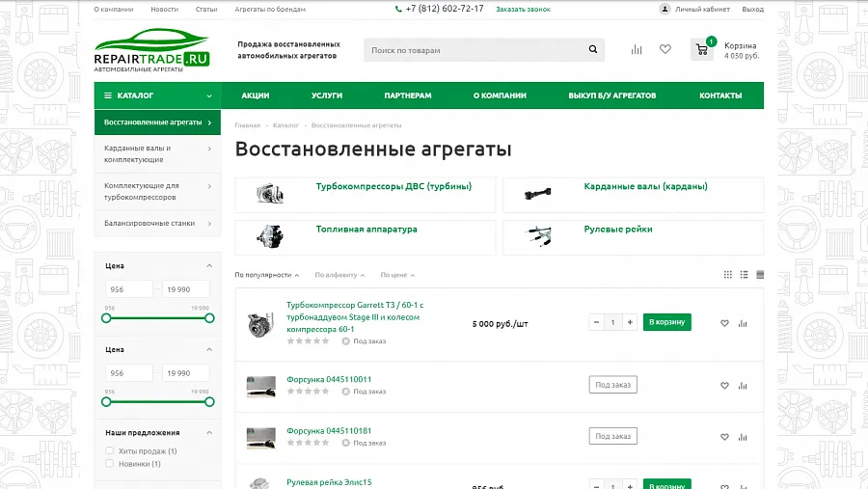The image size is (868, 489).
Task: Click the Заказать звонок link
Action: [x=523, y=9]
